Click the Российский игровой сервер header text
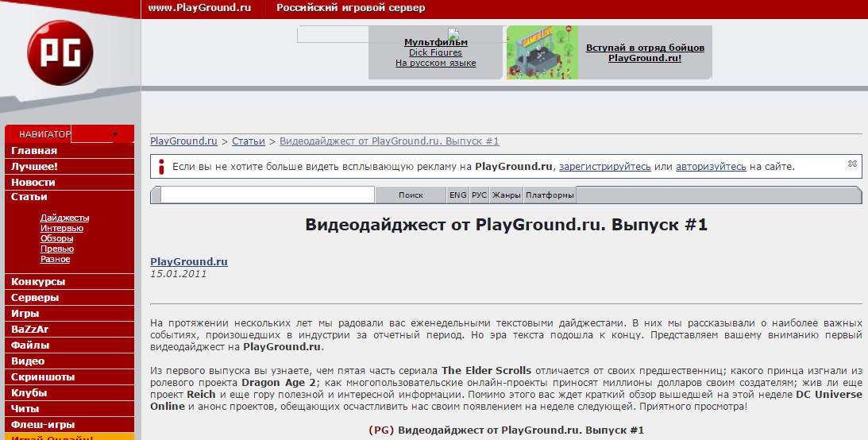The image size is (868, 440). pos(351,8)
